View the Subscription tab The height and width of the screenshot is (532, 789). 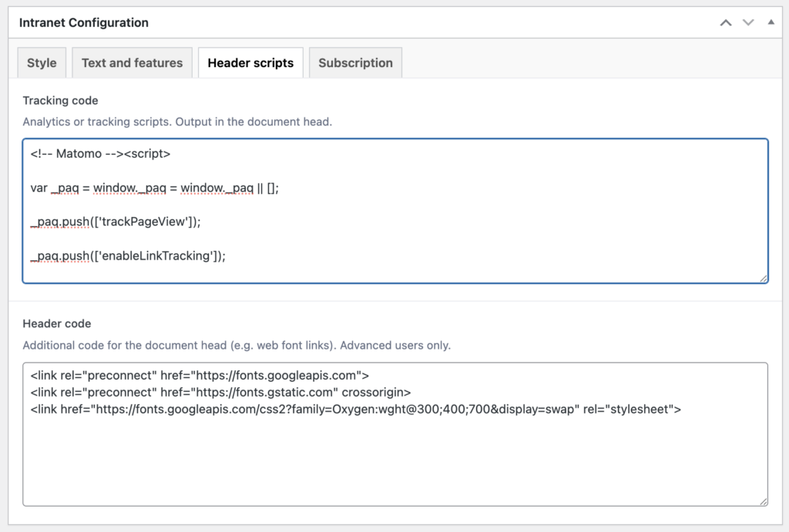(355, 62)
